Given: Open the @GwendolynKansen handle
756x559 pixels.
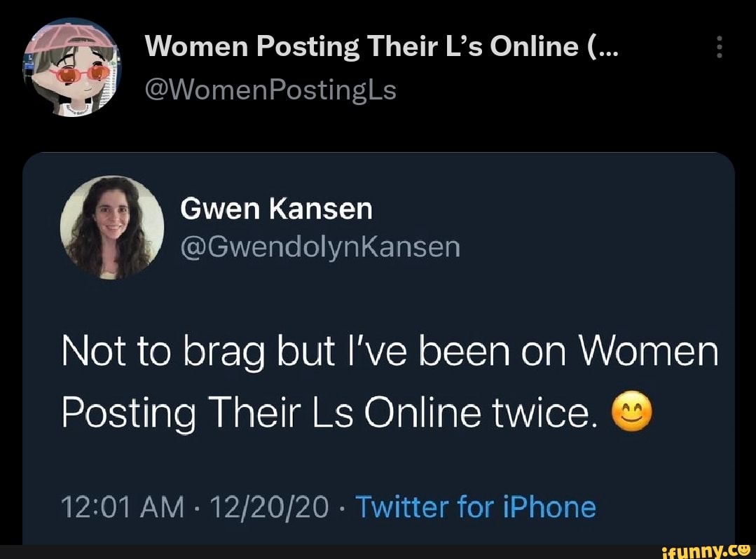Looking at the screenshot, I should 320,247.
